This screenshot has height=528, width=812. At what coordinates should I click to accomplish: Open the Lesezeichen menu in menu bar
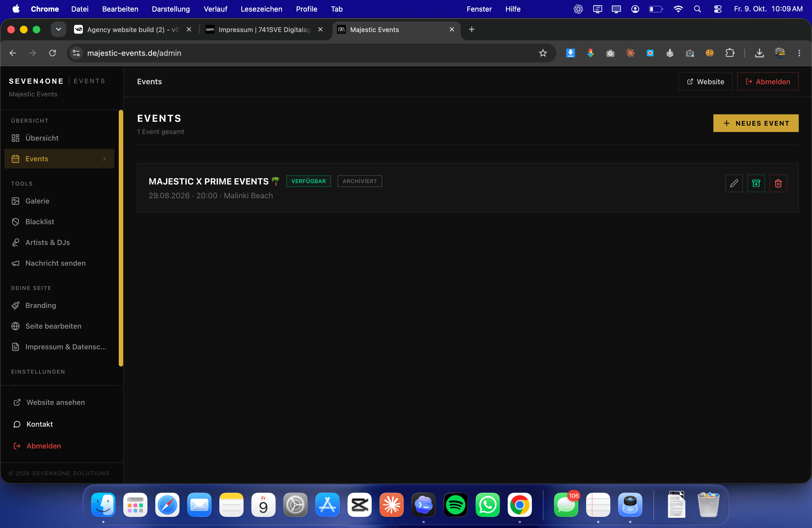(x=261, y=9)
